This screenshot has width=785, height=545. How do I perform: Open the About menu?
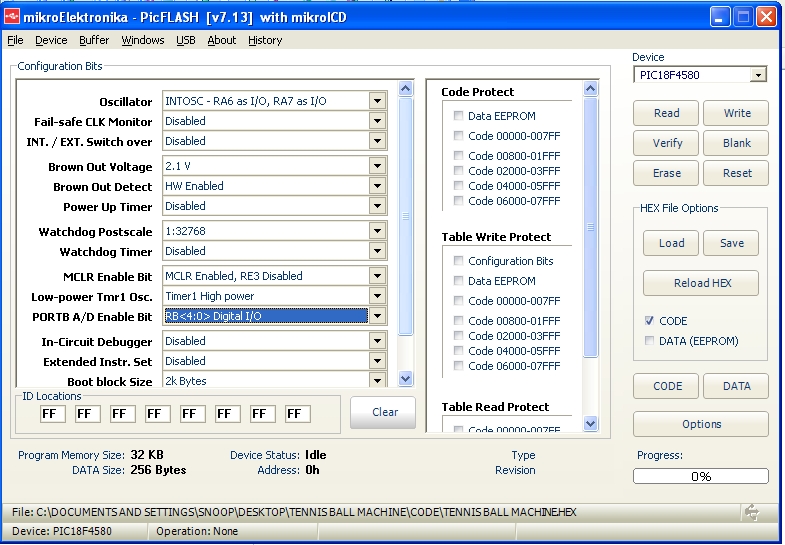pos(222,40)
